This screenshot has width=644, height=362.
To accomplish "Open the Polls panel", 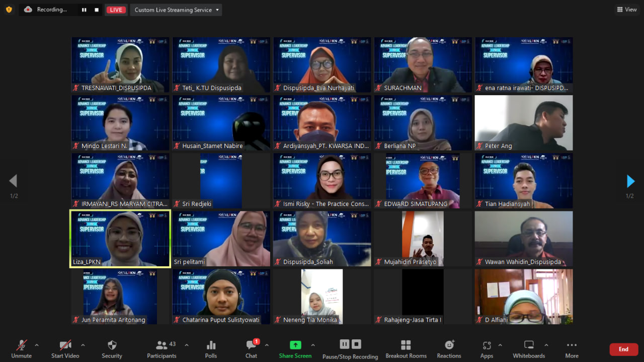I will pyautogui.click(x=211, y=349).
